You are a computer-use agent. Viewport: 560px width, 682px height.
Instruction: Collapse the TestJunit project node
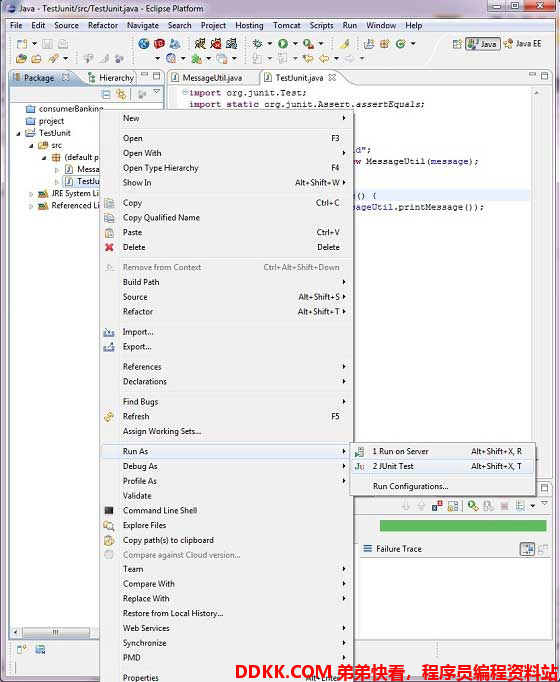click(x=18, y=134)
